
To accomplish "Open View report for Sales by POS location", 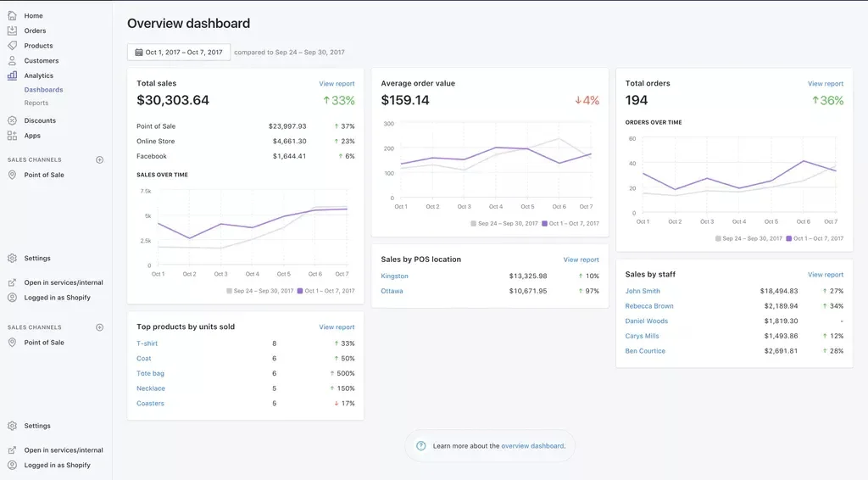I will (x=581, y=260).
